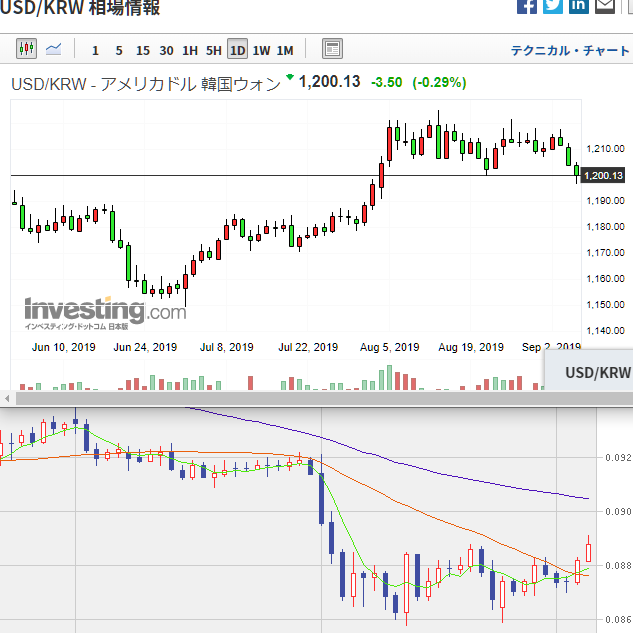This screenshot has height=633, width=633.
Task: Share page via LinkedIn icon
Action: pyautogui.click(x=579, y=6)
